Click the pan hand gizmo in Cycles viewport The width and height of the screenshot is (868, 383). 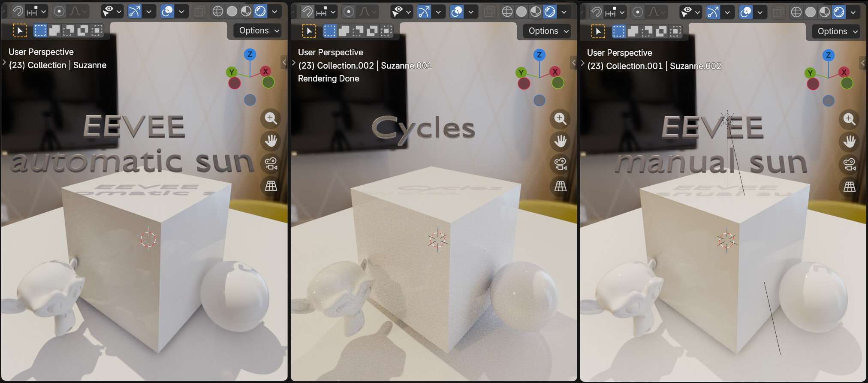(x=560, y=141)
